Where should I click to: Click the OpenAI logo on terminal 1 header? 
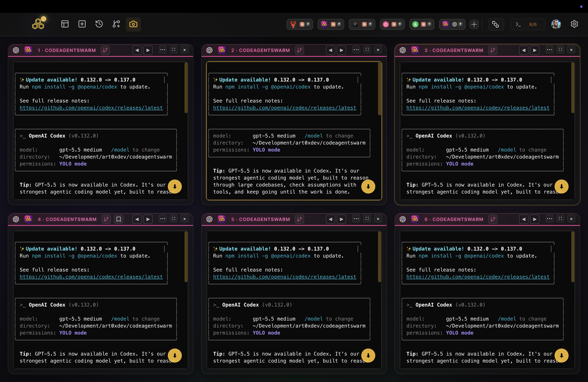point(16,50)
